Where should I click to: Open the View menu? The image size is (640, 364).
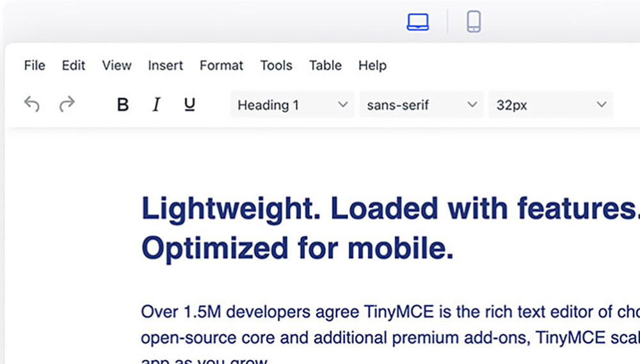[x=116, y=65]
